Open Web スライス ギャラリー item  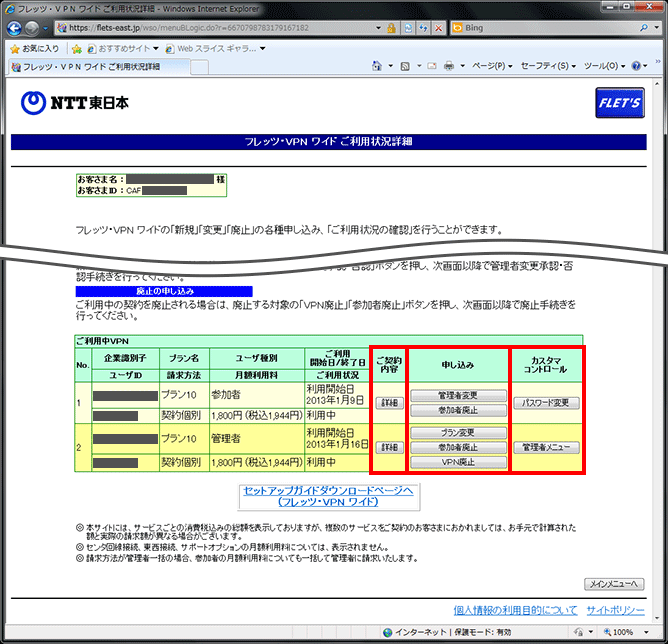(x=216, y=49)
